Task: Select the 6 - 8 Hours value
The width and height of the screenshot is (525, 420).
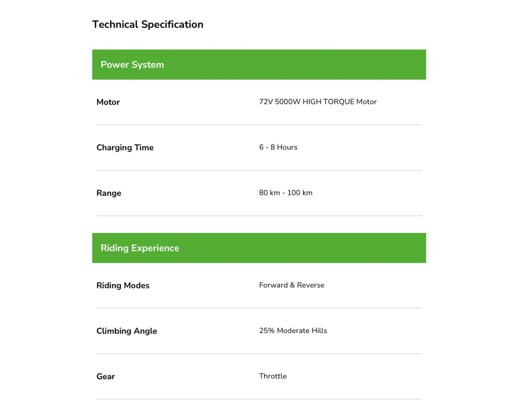Action: [278, 147]
